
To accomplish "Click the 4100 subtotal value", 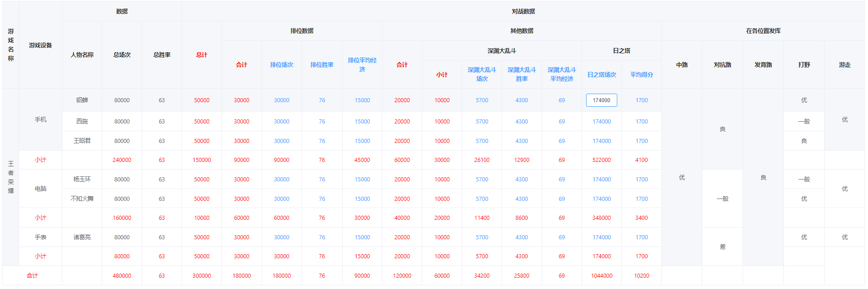I will (x=641, y=160).
